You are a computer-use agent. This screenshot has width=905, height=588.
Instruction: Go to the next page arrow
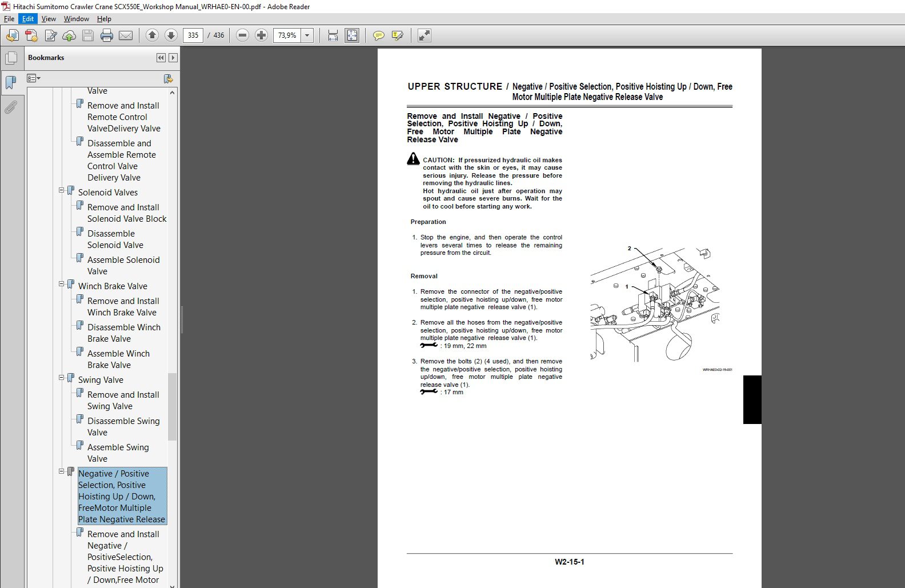(x=171, y=35)
